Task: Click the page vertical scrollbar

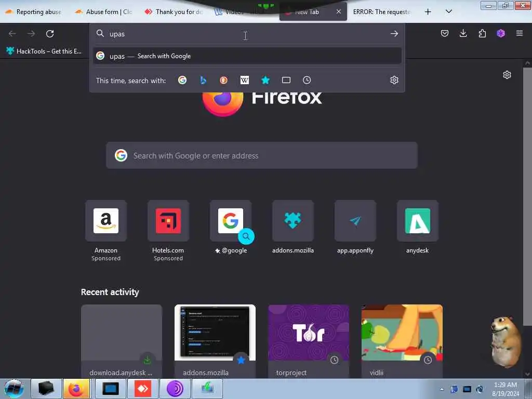Action: tap(527, 197)
